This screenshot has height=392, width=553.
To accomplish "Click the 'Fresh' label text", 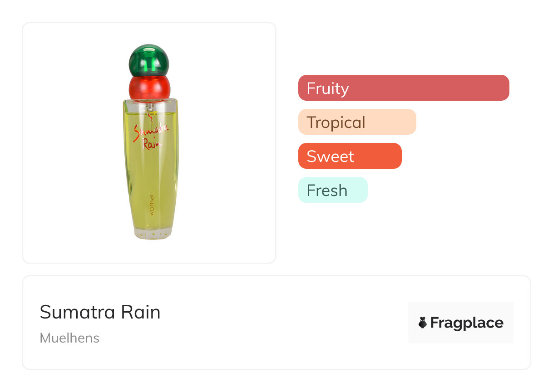I will coord(326,190).
